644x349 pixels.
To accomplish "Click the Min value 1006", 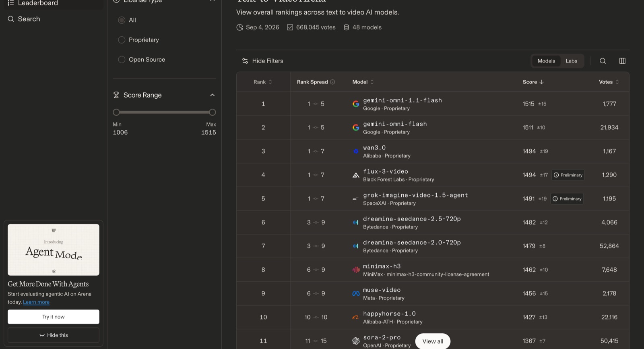I will click(x=120, y=133).
